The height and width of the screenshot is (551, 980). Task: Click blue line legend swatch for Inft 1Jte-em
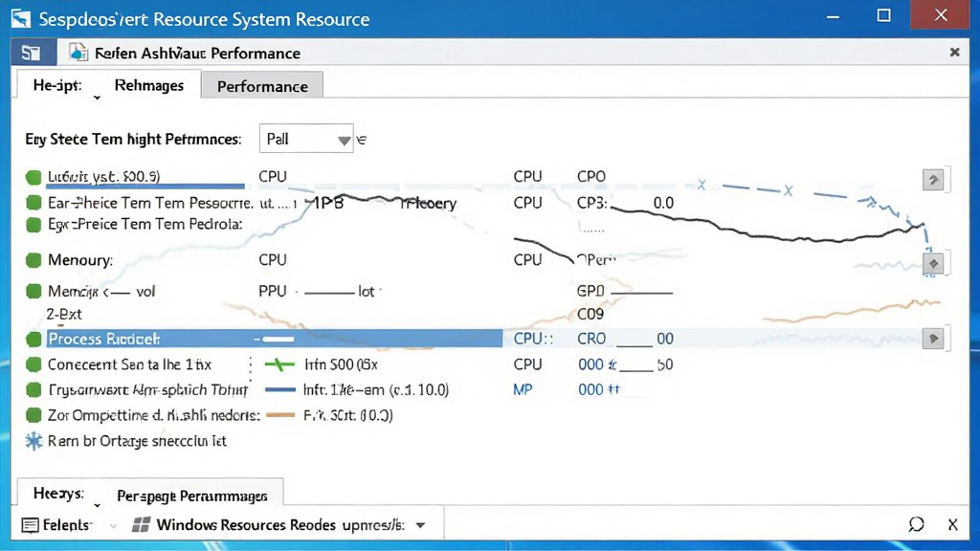[x=280, y=390]
